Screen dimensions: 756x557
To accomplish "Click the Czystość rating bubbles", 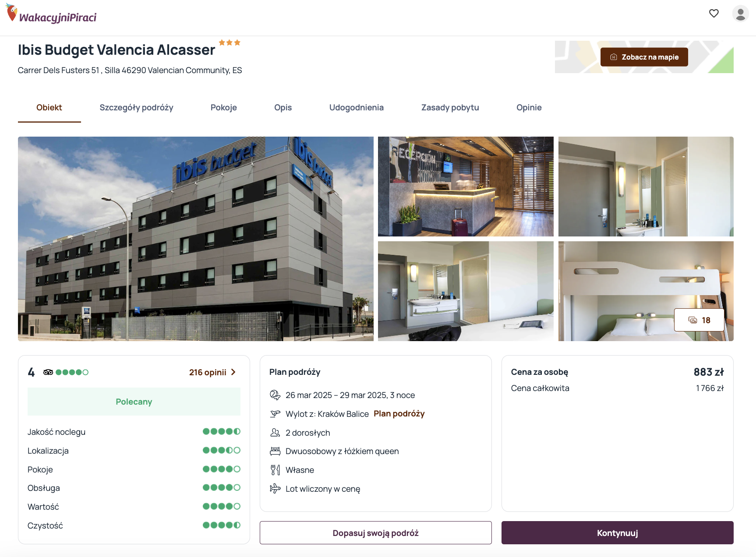I will pos(222,525).
